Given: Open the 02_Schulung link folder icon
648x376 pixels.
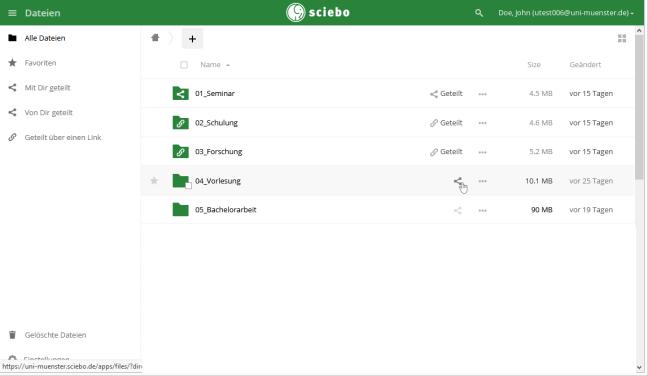Looking at the screenshot, I should pyautogui.click(x=181, y=123).
